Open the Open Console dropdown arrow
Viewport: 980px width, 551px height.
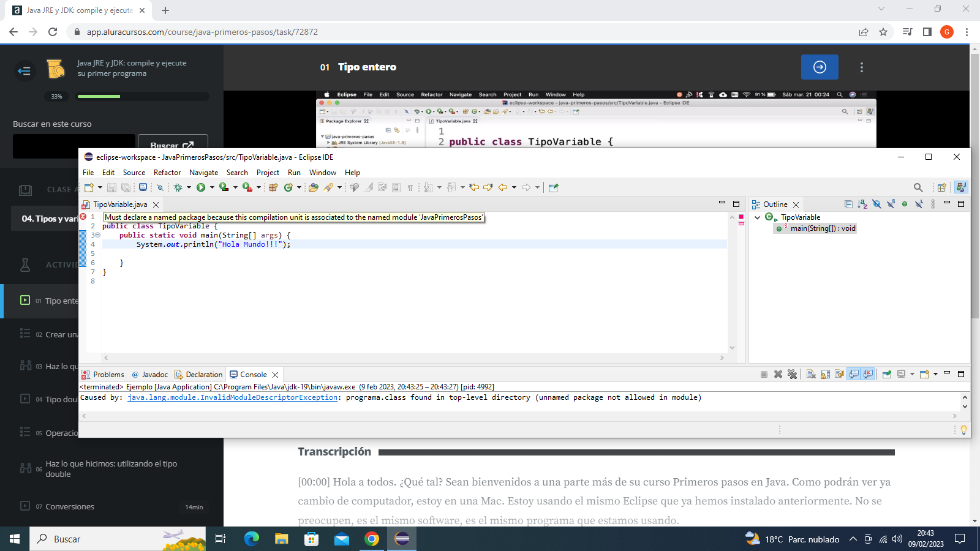point(935,374)
